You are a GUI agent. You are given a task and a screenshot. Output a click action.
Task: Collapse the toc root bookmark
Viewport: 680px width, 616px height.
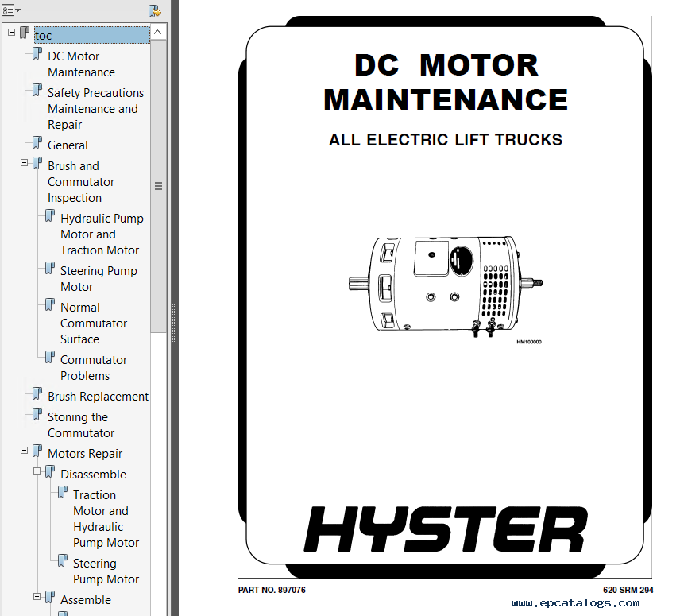pos(12,32)
